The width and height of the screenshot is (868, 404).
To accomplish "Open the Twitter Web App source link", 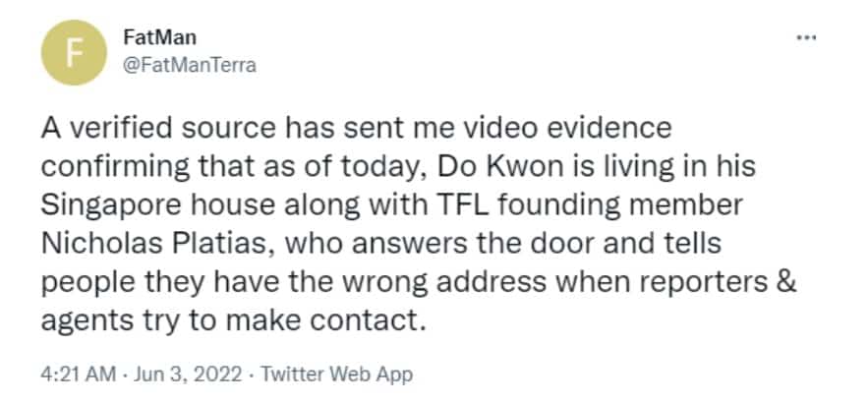I will (x=336, y=375).
